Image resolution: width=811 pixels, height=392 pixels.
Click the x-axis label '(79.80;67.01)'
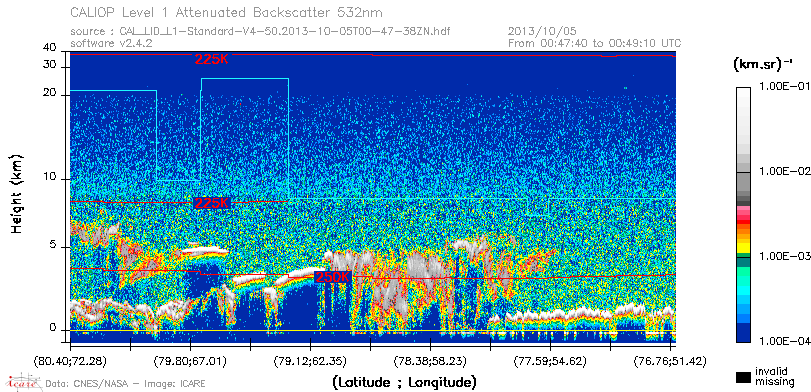tap(190, 360)
